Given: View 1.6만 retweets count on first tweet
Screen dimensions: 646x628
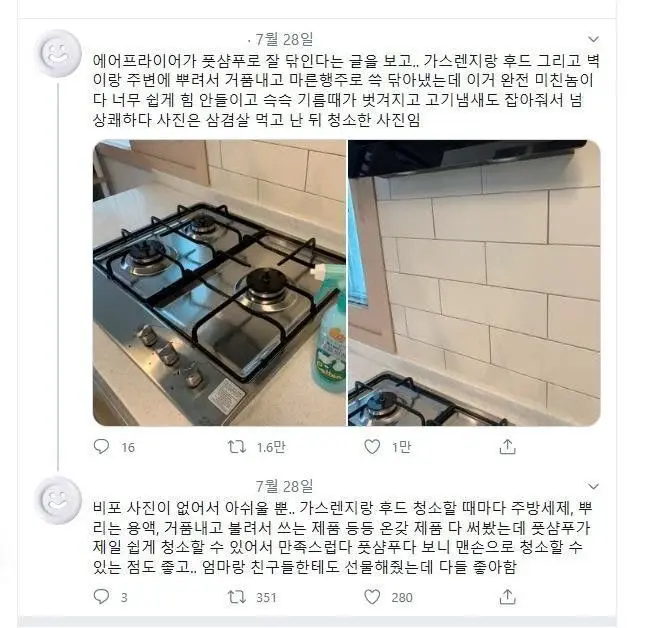Looking at the screenshot, I should (x=271, y=447).
